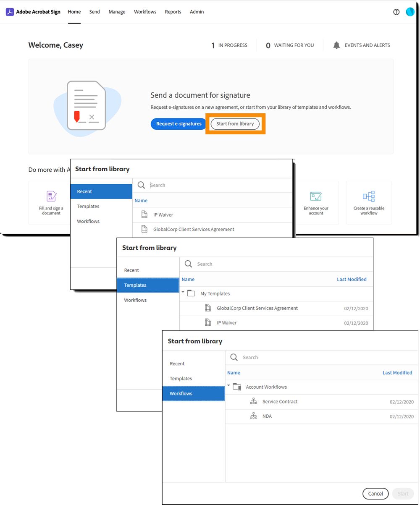Cancel the Start from library dialog

point(375,494)
